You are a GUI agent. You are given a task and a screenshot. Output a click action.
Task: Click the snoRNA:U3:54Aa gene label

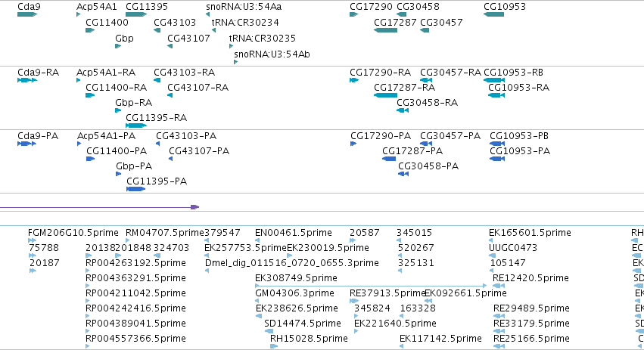click(244, 7)
